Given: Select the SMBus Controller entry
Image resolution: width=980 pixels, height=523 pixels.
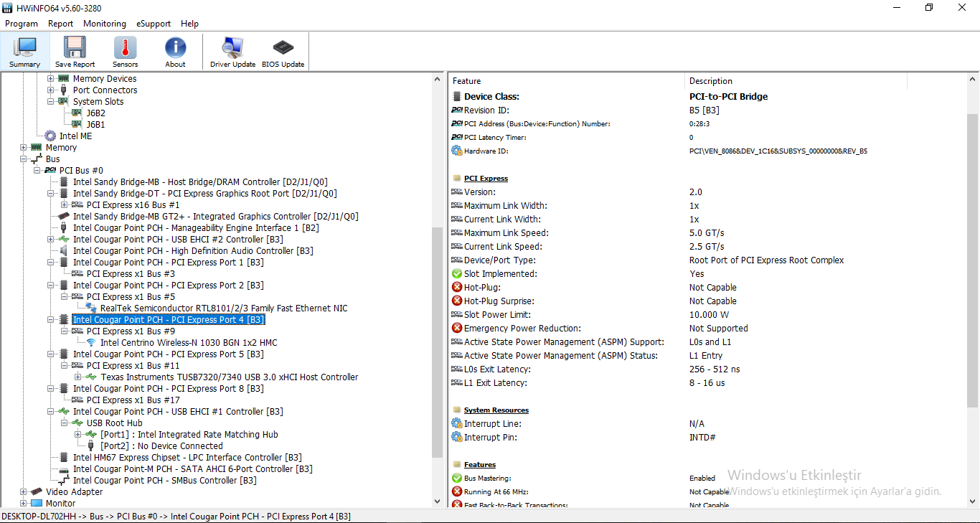Looking at the screenshot, I should [x=165, y=480].
